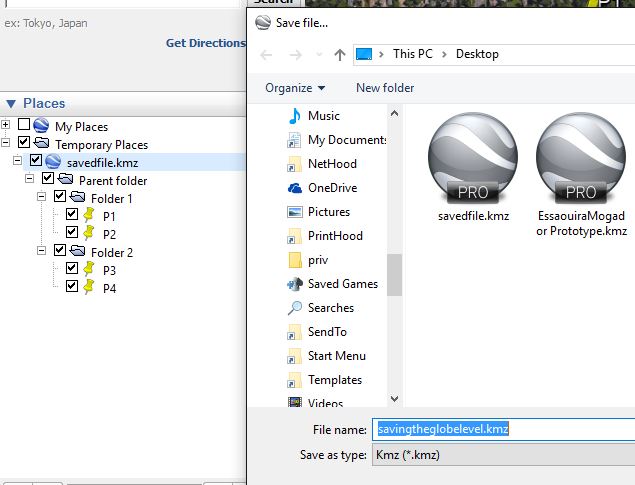Viewport: 635px width, 485px height.
Task: Click the My Places globe icon
Action: [x=41, y=126]
